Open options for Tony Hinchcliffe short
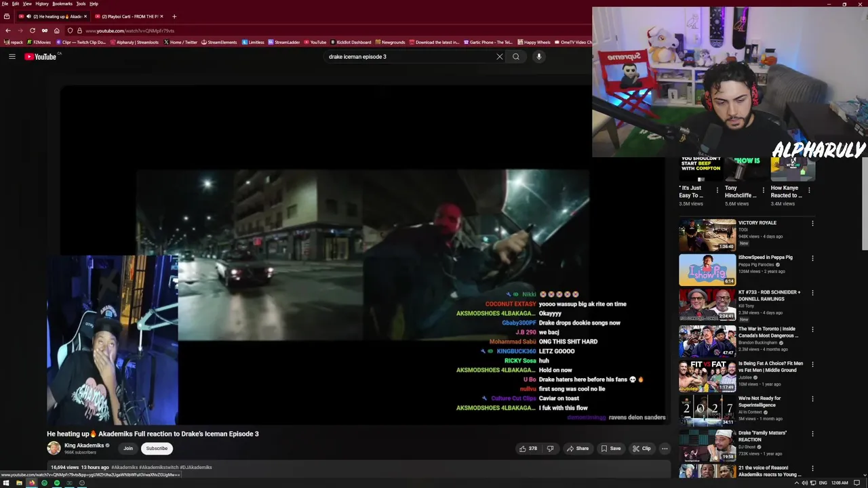 click(764, 190)
